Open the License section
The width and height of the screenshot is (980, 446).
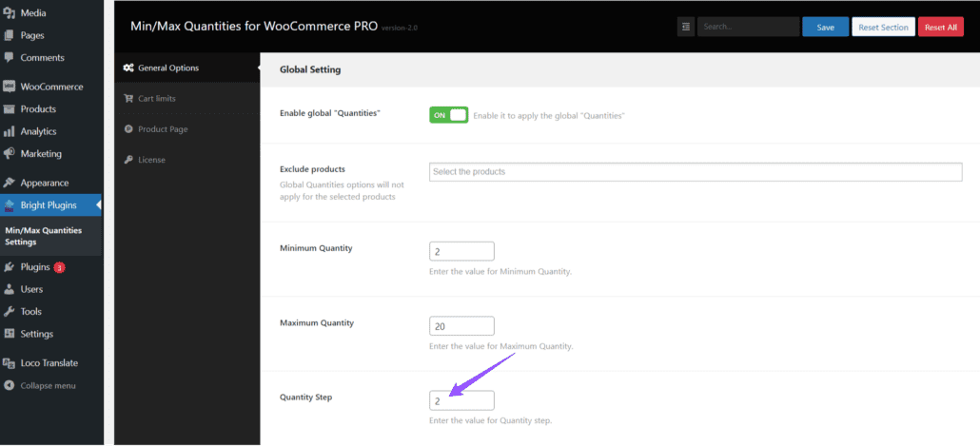pyautogui.click(x=151, y=160)
